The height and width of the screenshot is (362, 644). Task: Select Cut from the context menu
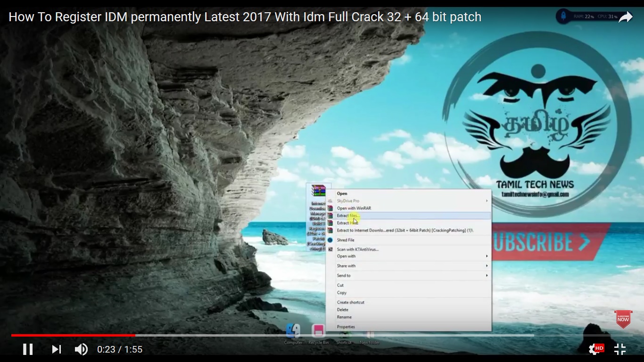tap(409, 285)
